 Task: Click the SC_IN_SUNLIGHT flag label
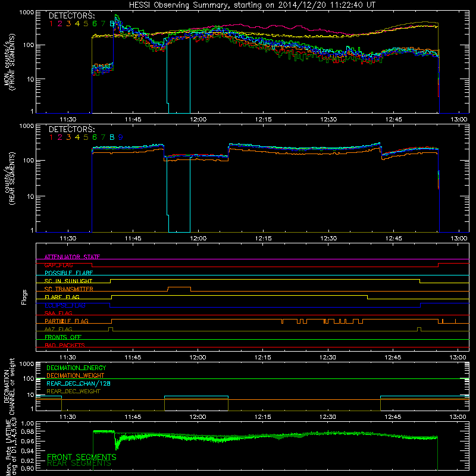point(68,281)
